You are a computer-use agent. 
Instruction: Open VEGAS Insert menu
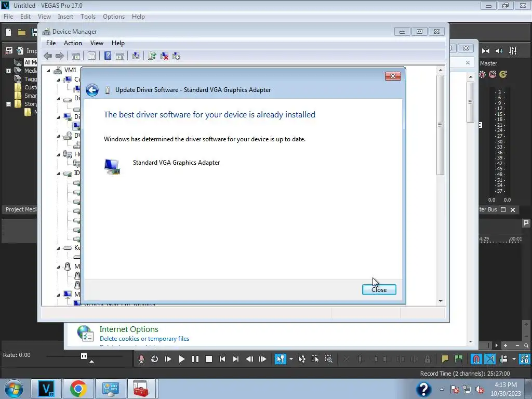(x=65, y=17)
